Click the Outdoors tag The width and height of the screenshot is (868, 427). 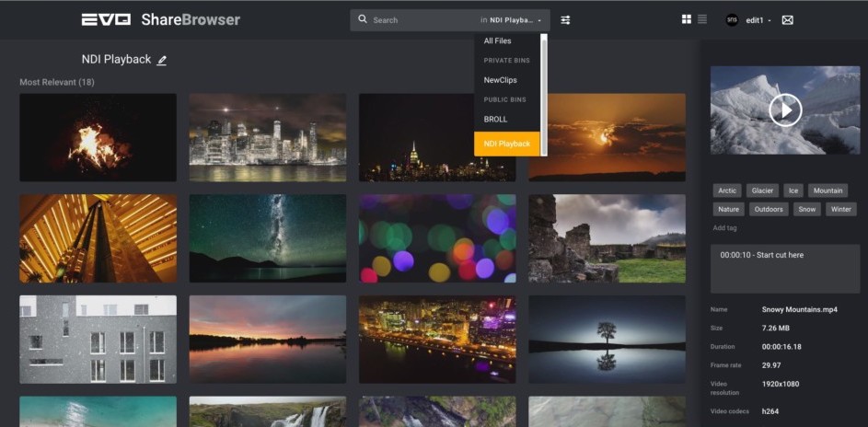click(769, 210)
